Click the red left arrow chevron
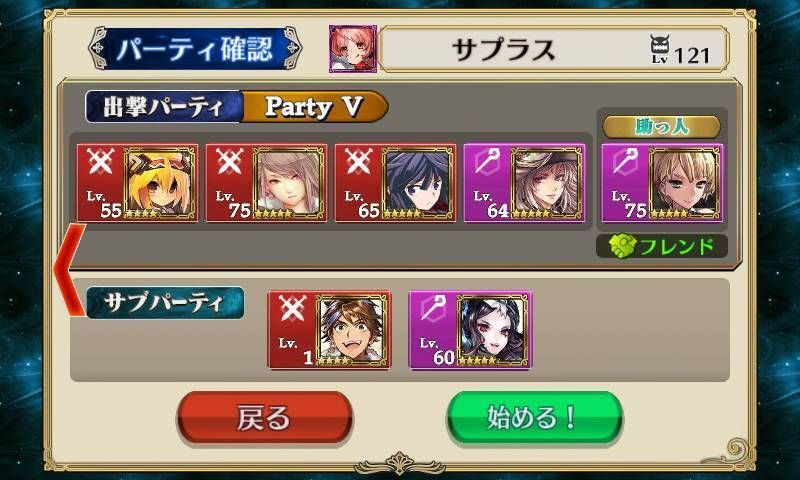The width and height of the screenshot is (800, 480). 69,270
